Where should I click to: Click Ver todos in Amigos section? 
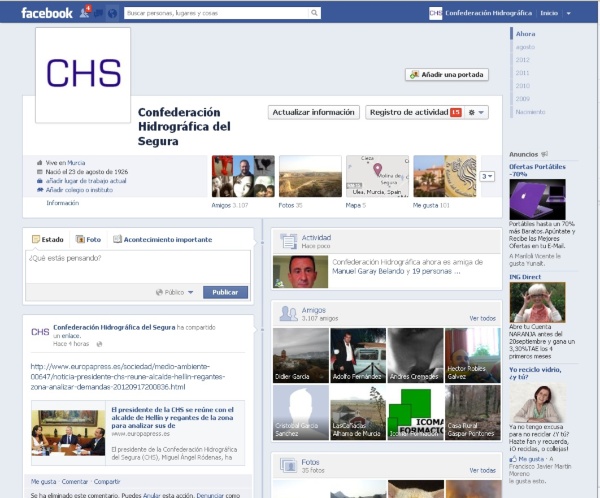pos(482,318)
